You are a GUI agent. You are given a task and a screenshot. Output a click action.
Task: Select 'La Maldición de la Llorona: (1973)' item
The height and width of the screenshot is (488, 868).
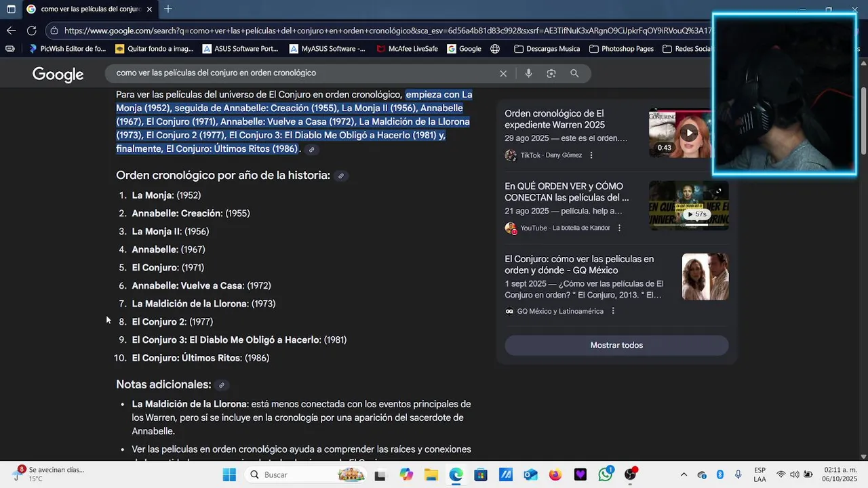click(203, 304)
